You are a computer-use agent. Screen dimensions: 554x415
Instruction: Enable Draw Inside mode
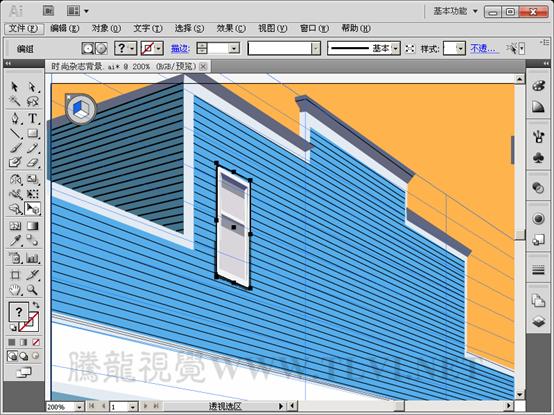[x=36, y=356]
